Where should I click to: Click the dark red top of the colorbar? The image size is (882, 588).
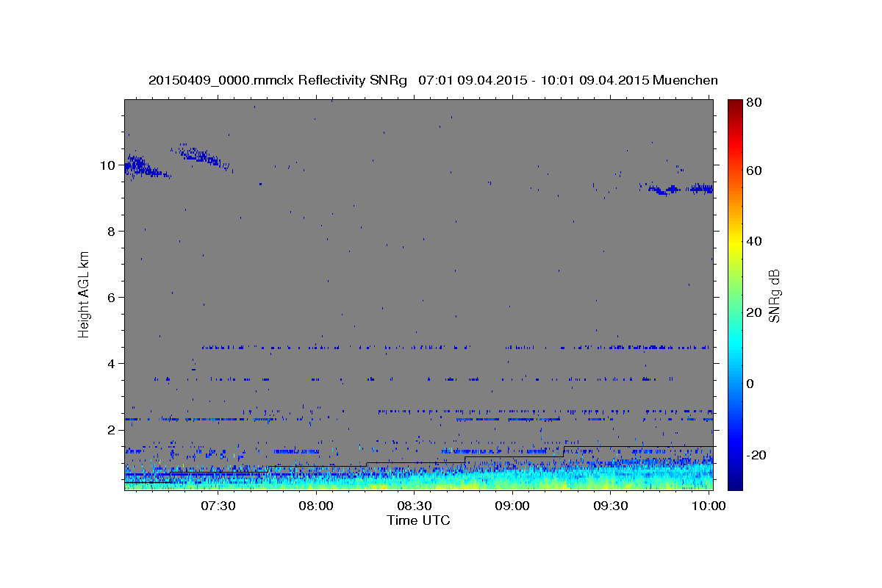tap(734, 104)
